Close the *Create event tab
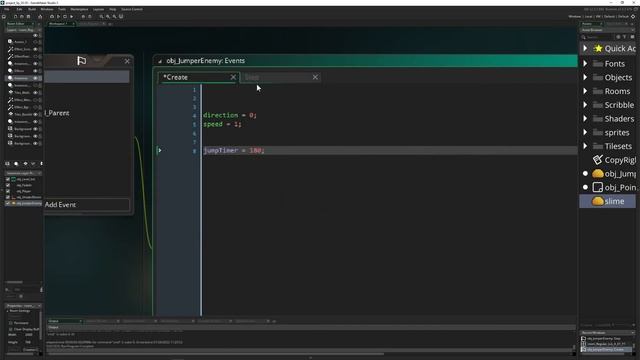Screen dimensions: 640x360 pos(233,77)
